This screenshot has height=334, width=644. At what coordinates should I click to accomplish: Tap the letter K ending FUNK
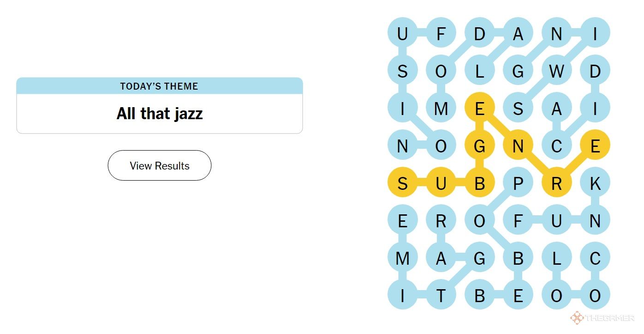[x=595, y=183]
